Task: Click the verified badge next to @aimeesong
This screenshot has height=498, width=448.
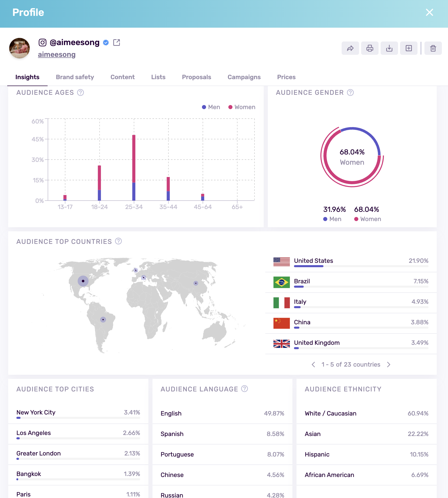Action: 106,43
